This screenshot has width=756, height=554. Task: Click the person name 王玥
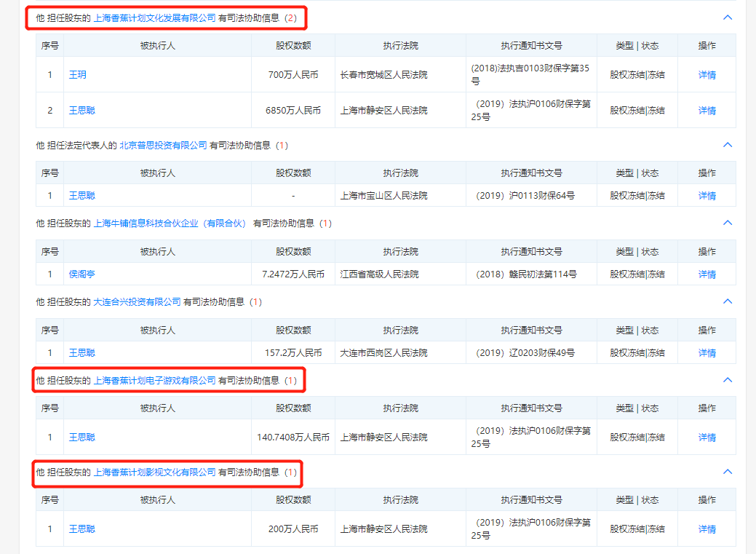pyautogui.click(x=77, y=75)
